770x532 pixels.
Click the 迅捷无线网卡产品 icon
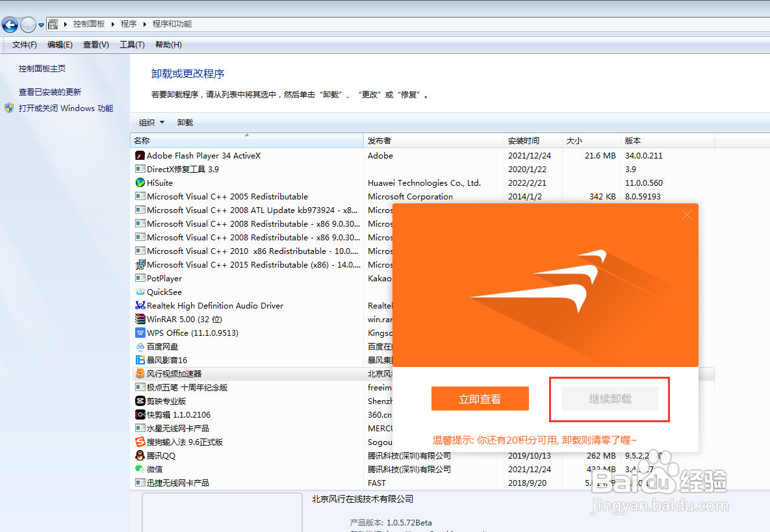[140, 483]
